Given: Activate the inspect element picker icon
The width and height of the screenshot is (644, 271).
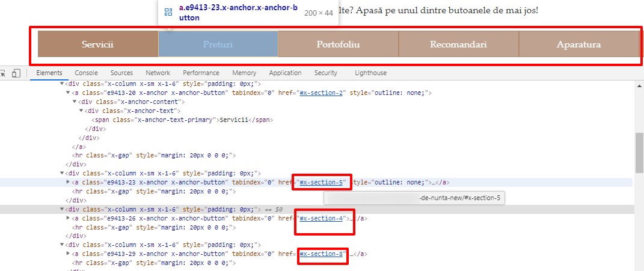Looking at the screenshot, I should (3, 73).
